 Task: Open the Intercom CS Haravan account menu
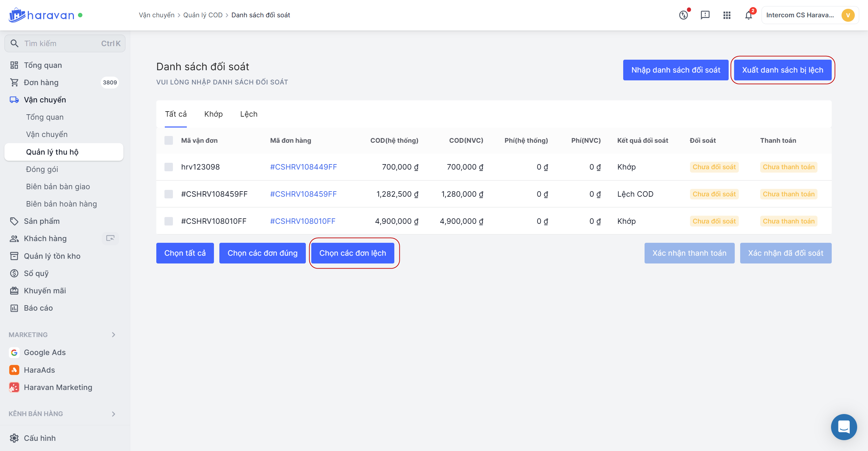coord(810,15)
